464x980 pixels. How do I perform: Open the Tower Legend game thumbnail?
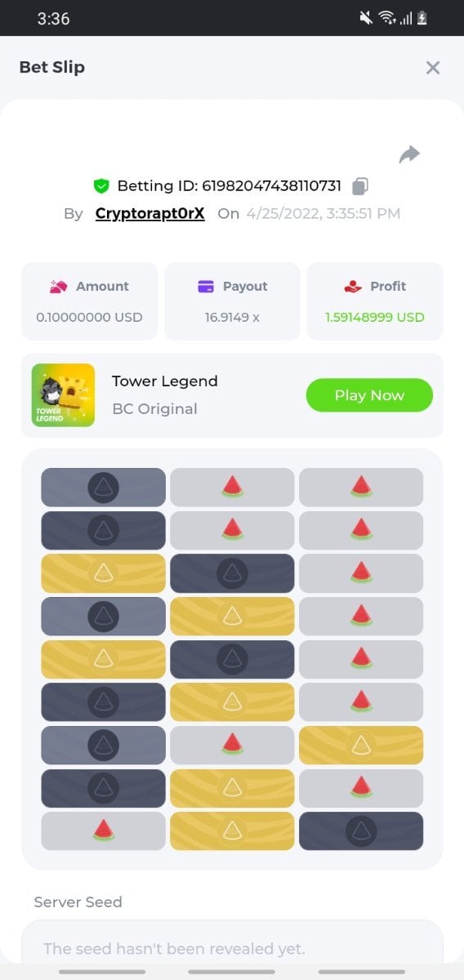point(63,395)
